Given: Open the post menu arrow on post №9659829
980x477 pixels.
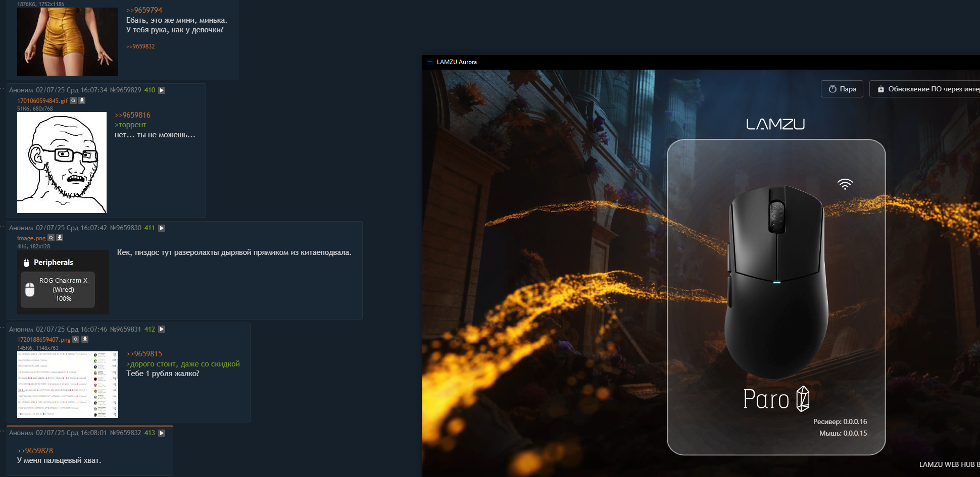Looking at the screenshot, I should pyautogui.click(x=162, y=90).
